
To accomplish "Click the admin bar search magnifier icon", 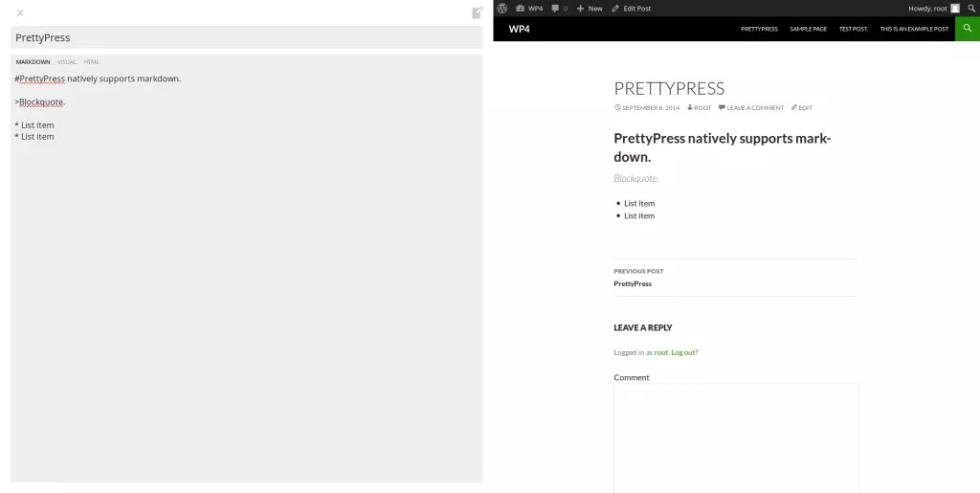I will pyautogui.click(x=971, y=8).
